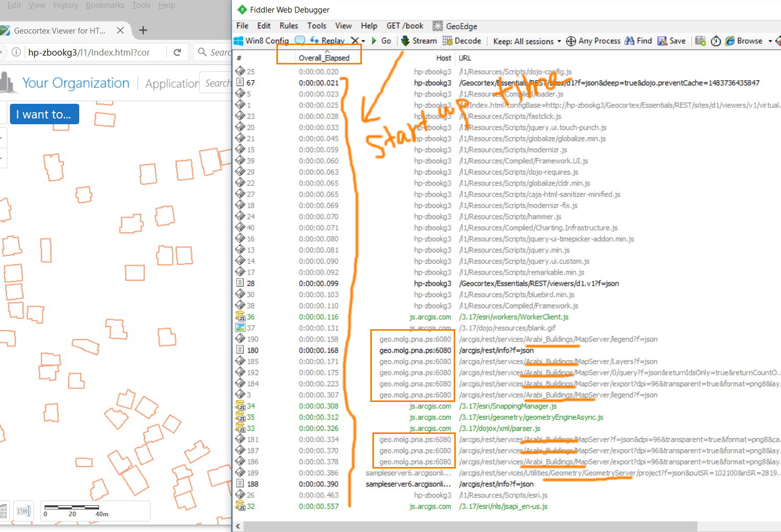Click the I want to... button

pos(45,114)
